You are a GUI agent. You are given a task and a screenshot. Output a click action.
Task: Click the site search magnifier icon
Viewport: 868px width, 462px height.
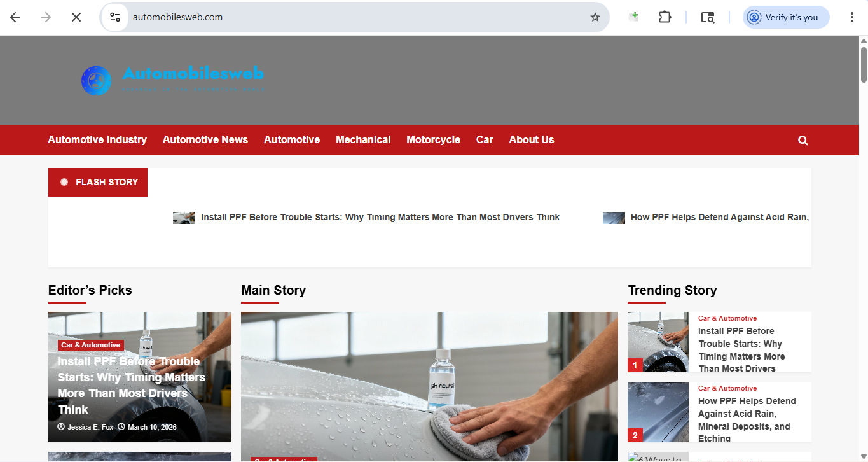pos(803,140)
